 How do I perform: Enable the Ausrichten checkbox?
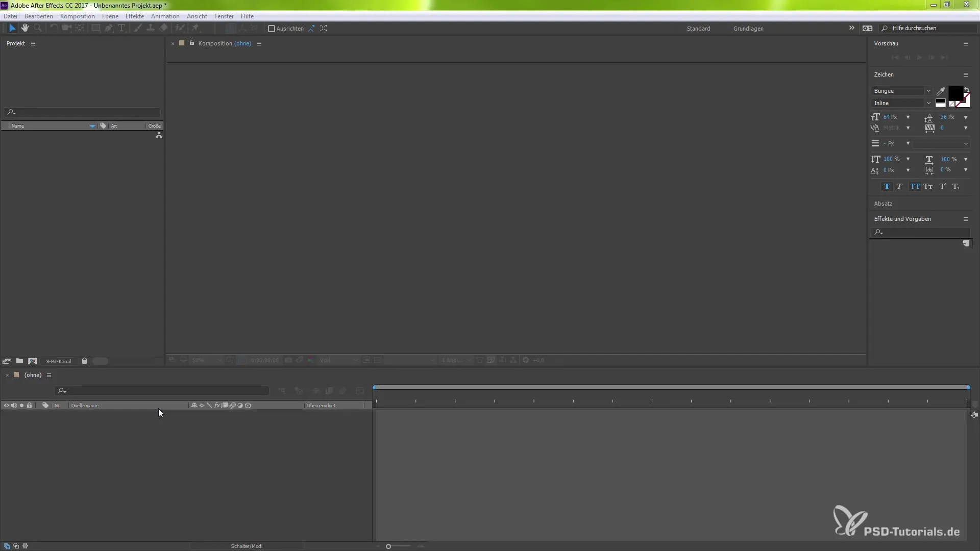tap(272, 29)
